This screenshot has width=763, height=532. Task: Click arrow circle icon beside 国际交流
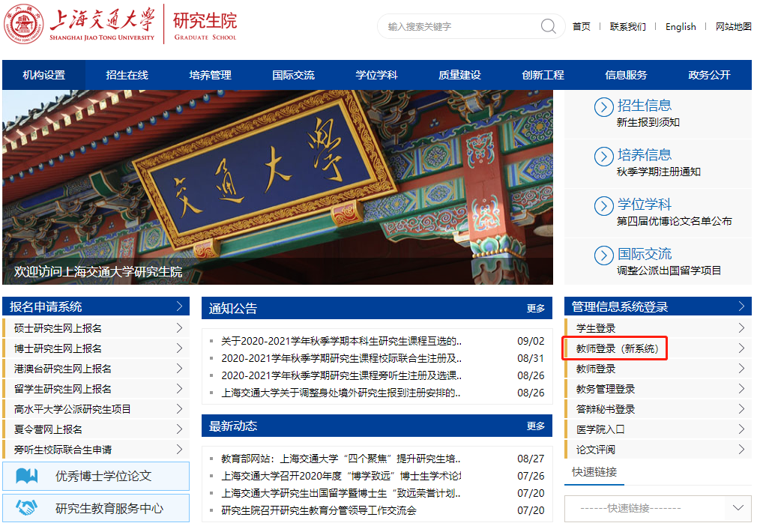(603, 255)
